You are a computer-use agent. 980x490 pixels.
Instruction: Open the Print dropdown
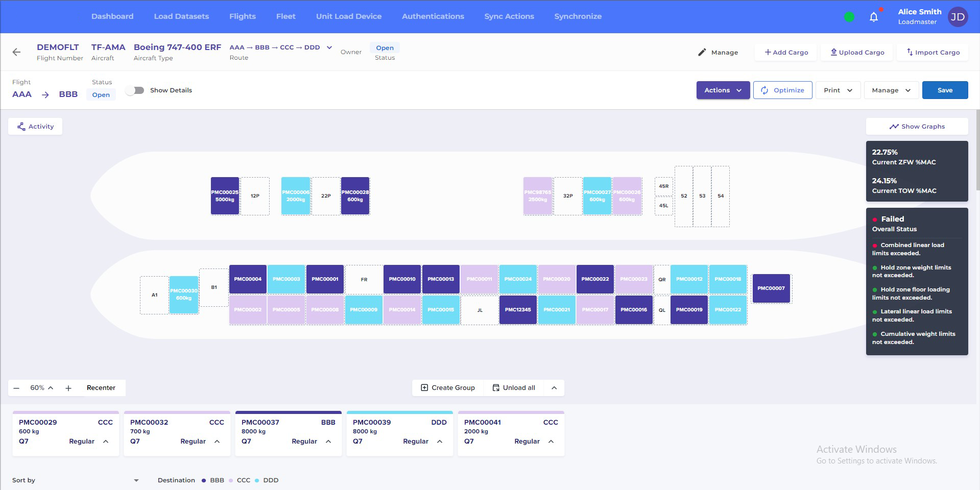tap(838, 90)
